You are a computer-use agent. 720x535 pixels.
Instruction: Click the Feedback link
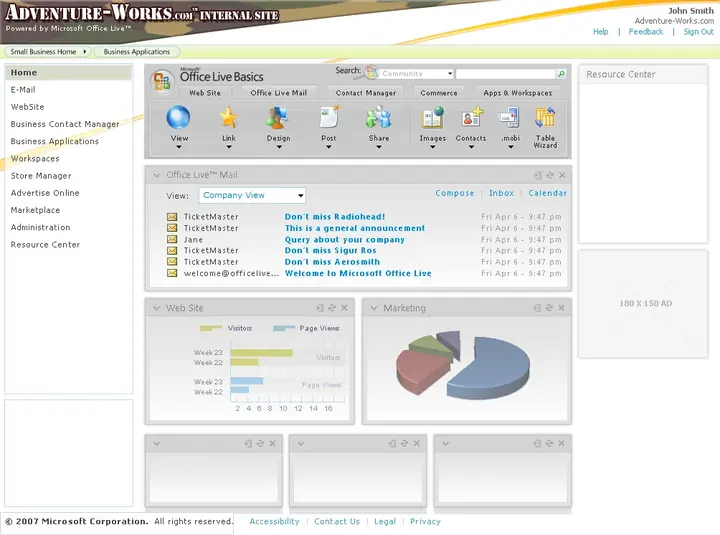[x=646, y=32]
